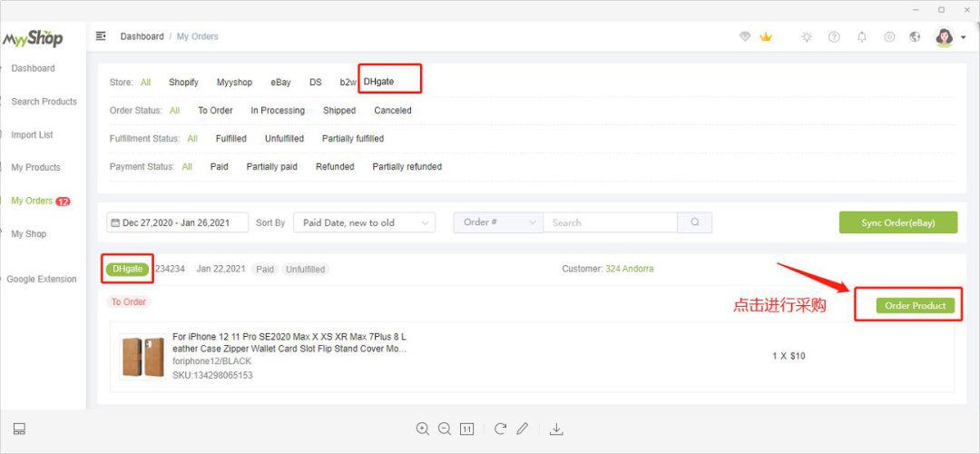Open Search Products in the sidebar
The height and width of the screenshot is (454, 980).
click(44, 102)
